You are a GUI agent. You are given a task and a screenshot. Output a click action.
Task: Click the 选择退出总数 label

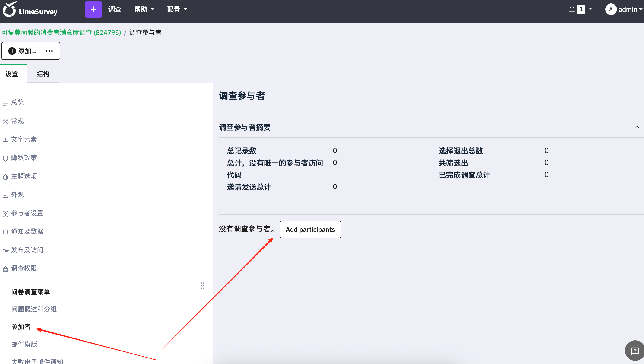pos(460,151)
